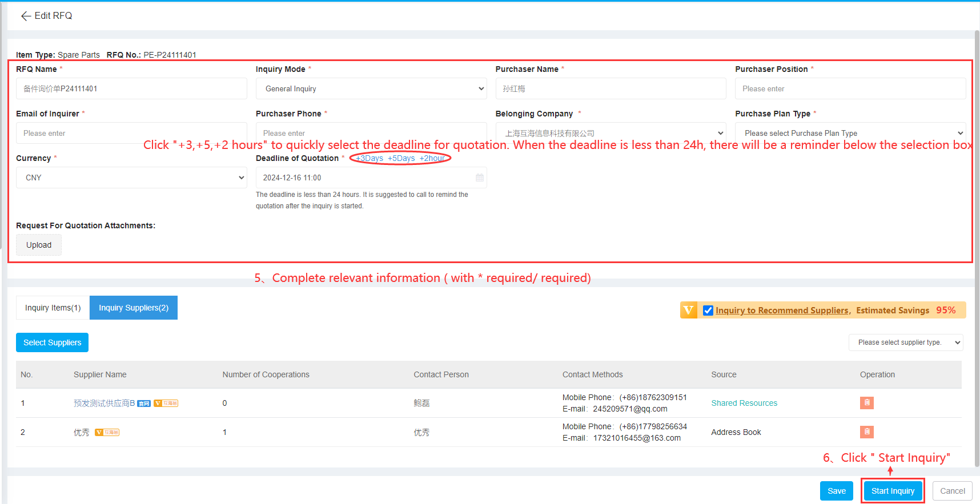980x504 pixels.
Task: Open the deadline calendar picker icon
Action: pyautogui.click(x=480, y=178)
